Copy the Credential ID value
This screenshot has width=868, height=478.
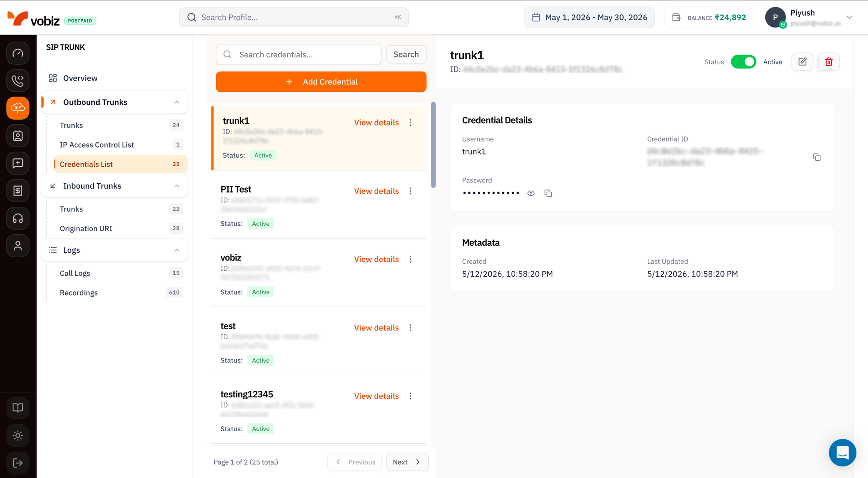click(x=817, y=157)
